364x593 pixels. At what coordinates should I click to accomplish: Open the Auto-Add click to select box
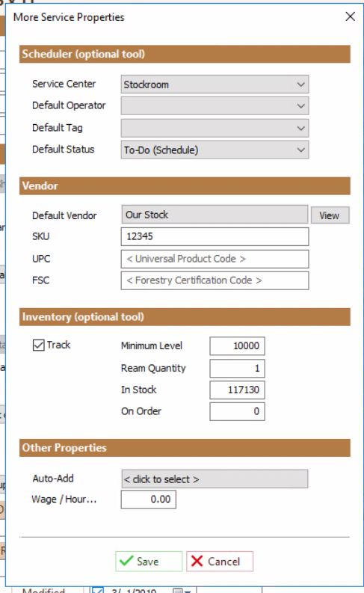215,479
